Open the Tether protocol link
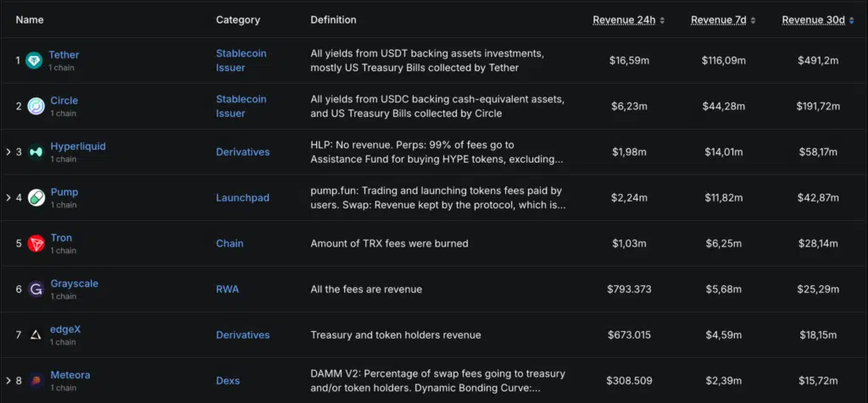 (x=64, y=54)
